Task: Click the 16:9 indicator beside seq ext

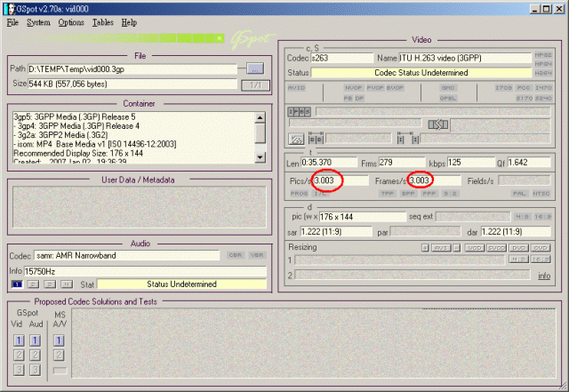Action: [543, 217]
